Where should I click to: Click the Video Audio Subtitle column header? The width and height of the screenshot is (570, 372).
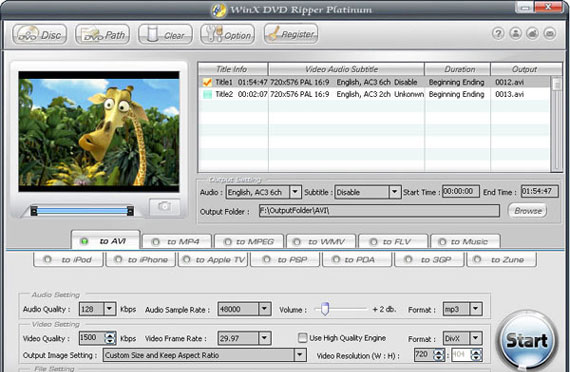click(x=346, y=69)
